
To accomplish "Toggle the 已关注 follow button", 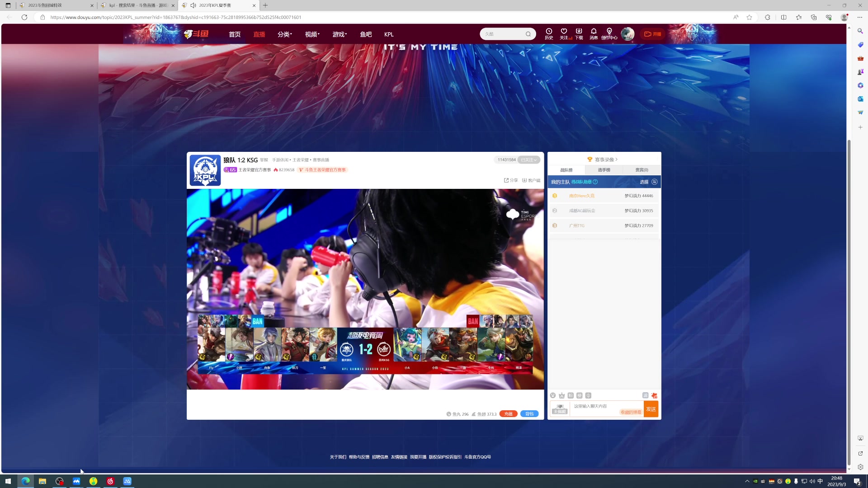I will 528,160.
